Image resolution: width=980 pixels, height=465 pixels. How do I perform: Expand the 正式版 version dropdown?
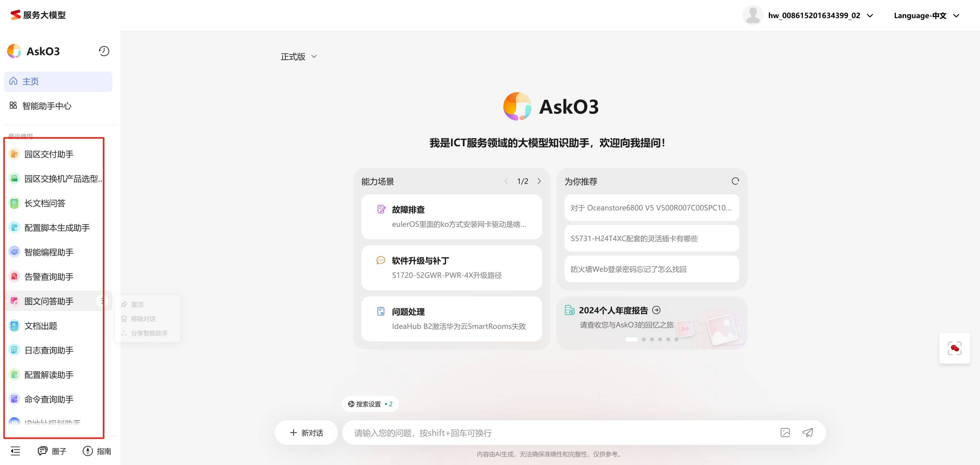click(298, 57)
